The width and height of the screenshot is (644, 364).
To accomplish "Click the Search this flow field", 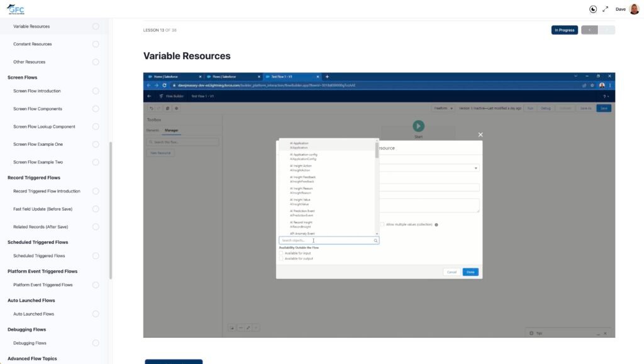I will click(183, 142).
